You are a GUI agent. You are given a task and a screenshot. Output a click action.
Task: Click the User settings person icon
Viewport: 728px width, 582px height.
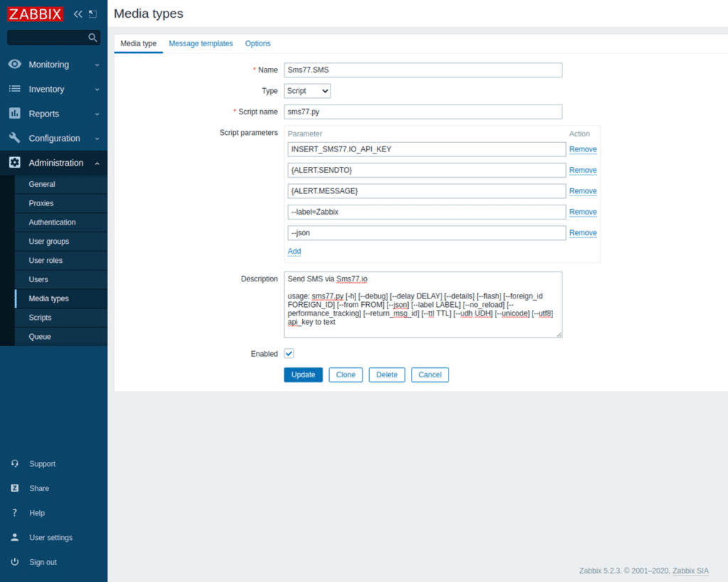(16, 537)
